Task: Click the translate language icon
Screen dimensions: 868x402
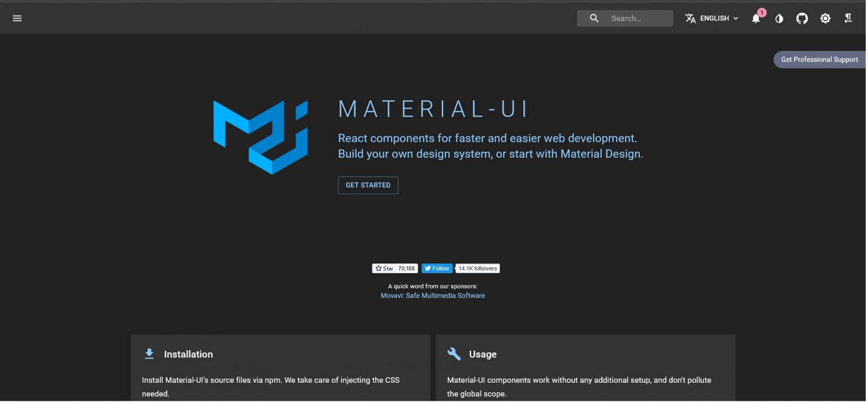Action: tap(690, 18)
